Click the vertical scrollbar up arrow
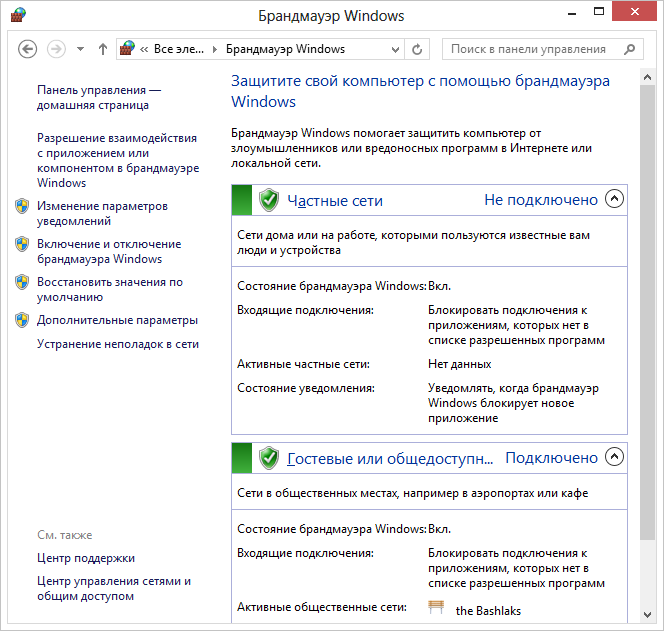This screenshot has width=664, height=631. click(x=647, y=77)
